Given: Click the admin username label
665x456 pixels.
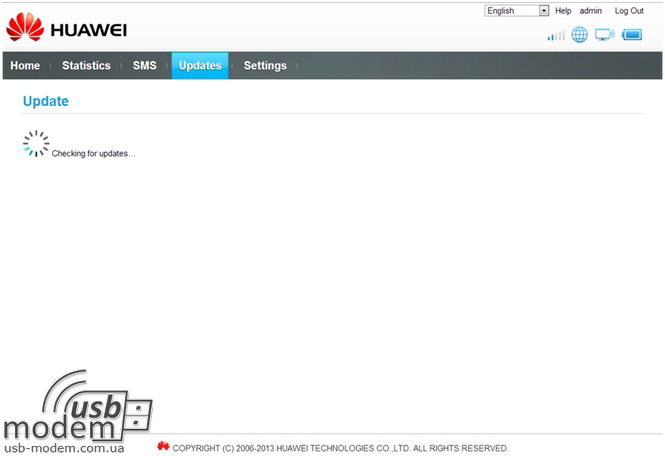Looking at the screenshot, I should 591,11.
